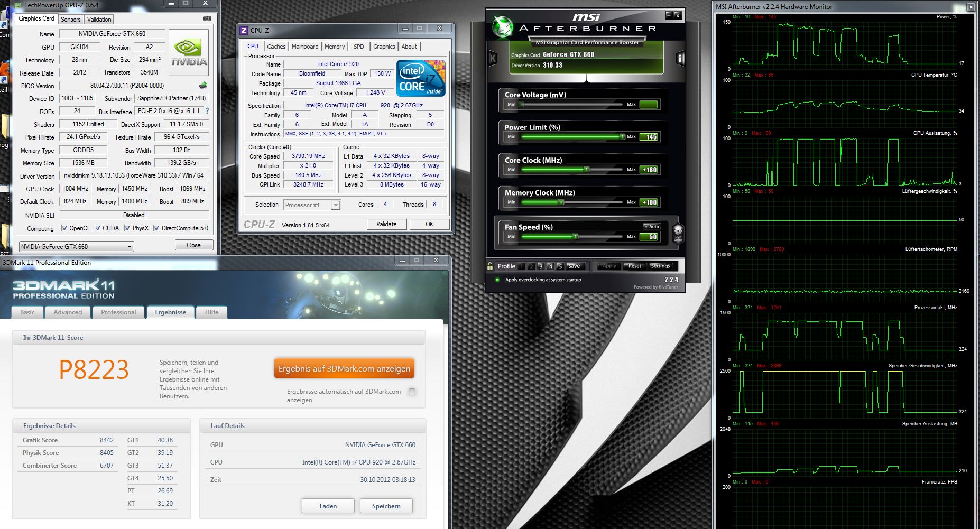Click Ergebnis auf 3DMark.com anzeigen button
The image size is (980, 529).
point(344,368)
